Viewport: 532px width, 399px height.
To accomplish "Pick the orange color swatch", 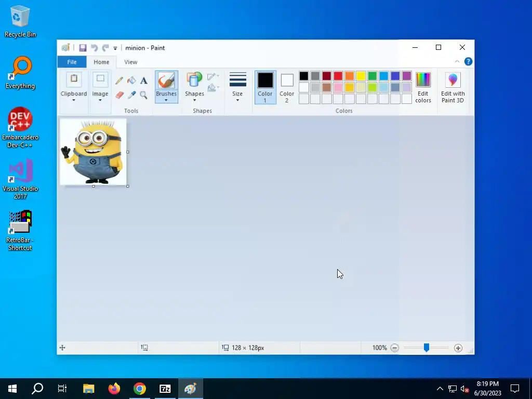I will point(350,76).
